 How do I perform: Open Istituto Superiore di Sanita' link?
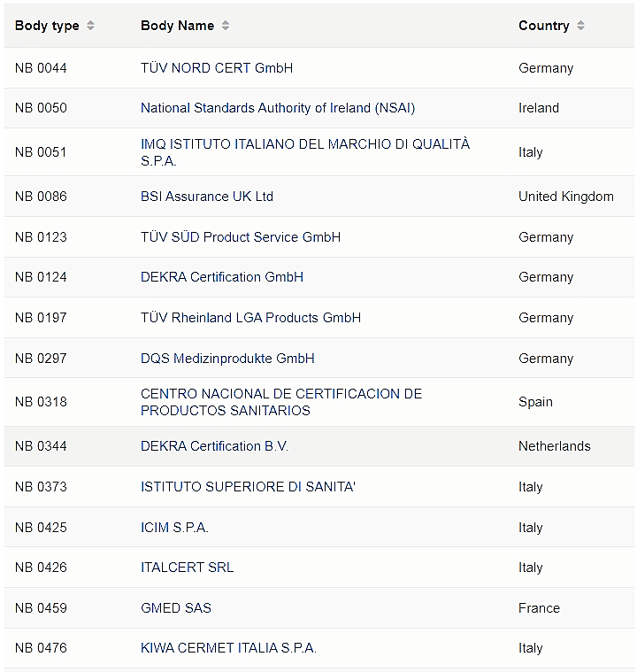pyautogui.click(x=248, y=487)
